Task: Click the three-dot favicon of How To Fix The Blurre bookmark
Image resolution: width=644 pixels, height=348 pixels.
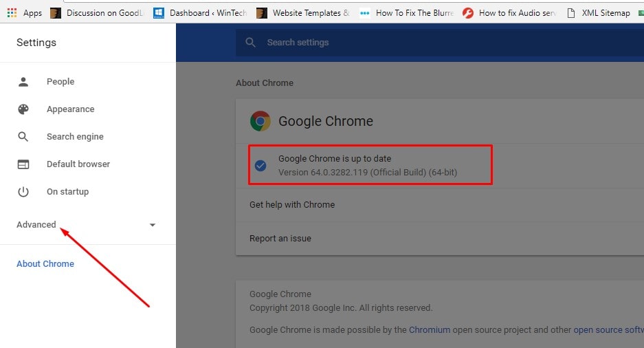Action: click(x=365, y=13)
